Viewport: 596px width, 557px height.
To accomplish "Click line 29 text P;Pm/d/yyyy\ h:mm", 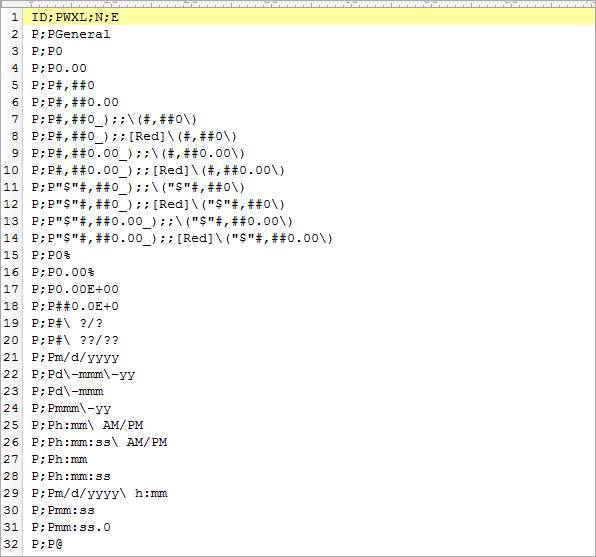I will (x=99, y=494).
